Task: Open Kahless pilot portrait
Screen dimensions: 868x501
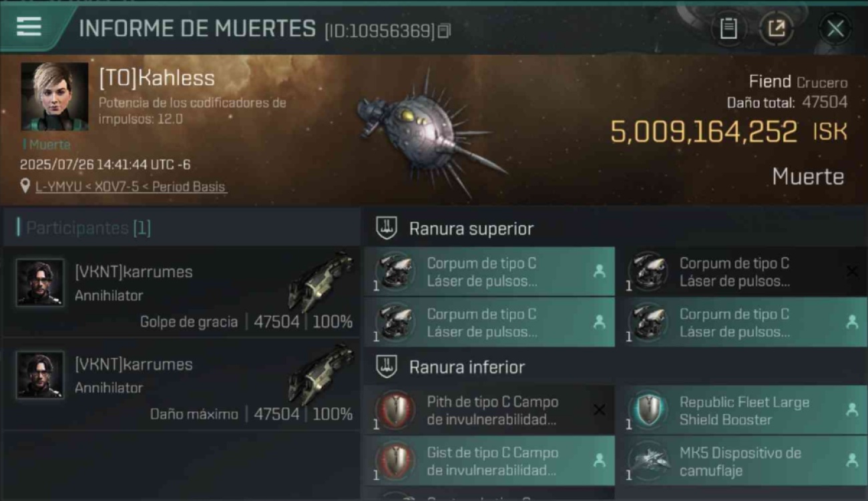Action: coord(55,96)
